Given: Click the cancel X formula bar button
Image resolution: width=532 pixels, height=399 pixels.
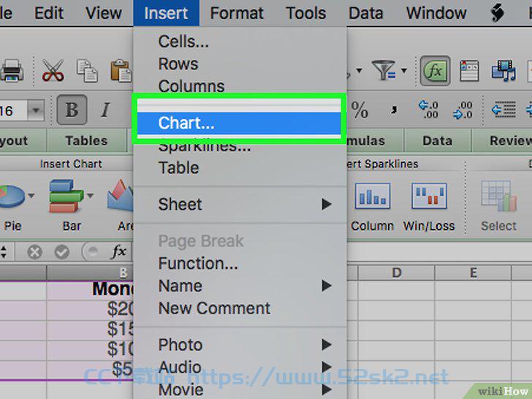Looking at the screenshot, I should pos(34,252).
